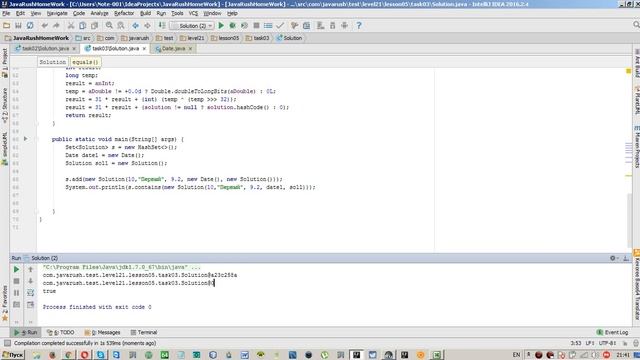Open the Ant Build side panel
This screenshot has height=360, width=640.
coord(636,64)
